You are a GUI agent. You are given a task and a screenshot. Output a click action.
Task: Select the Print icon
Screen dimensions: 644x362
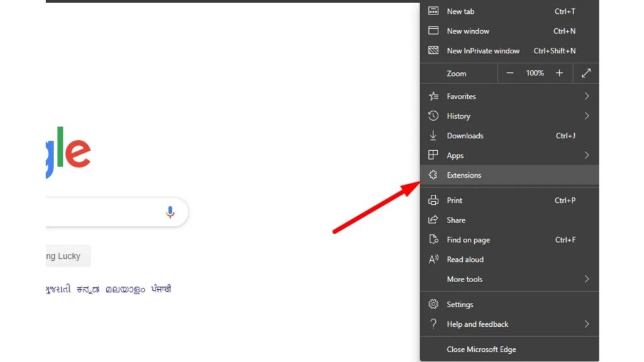433,200
